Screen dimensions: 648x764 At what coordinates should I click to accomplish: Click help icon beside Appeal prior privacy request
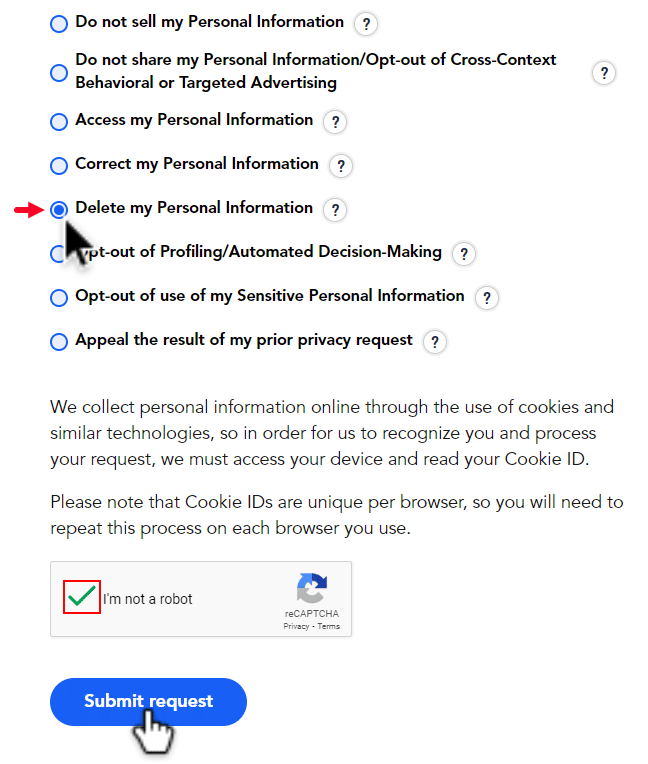click(x=435, y=342)
